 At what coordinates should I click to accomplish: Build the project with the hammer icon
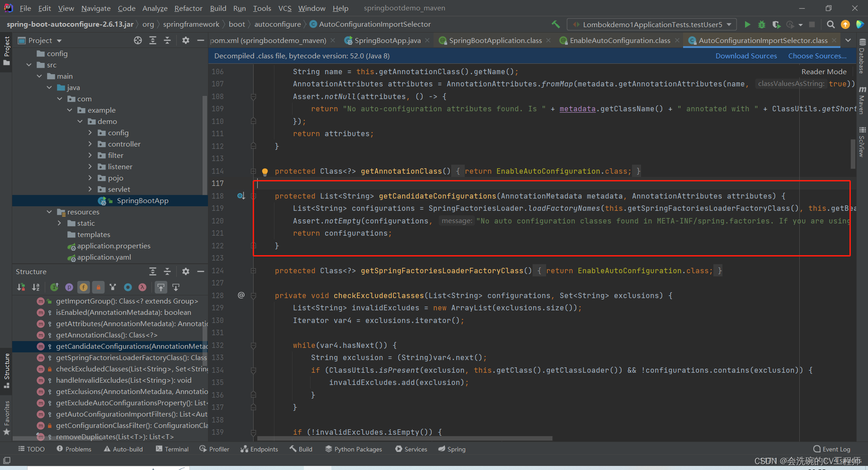(x=556, y=24)
